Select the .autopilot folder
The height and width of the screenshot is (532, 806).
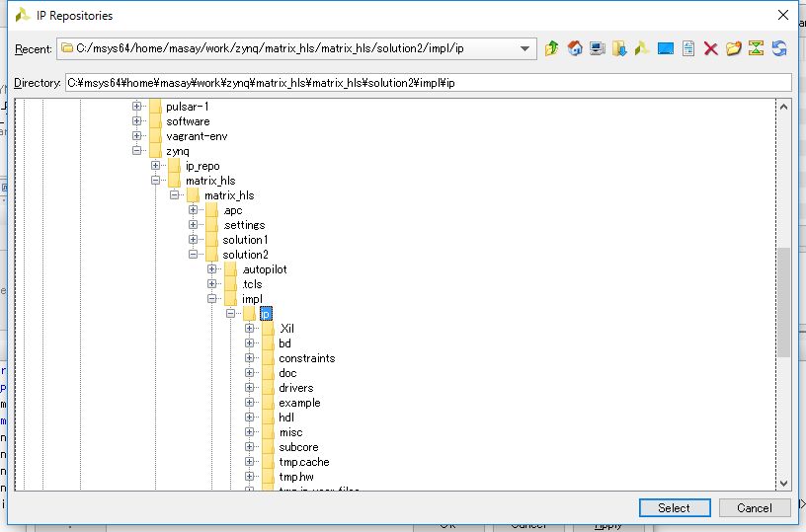[264, 269]
